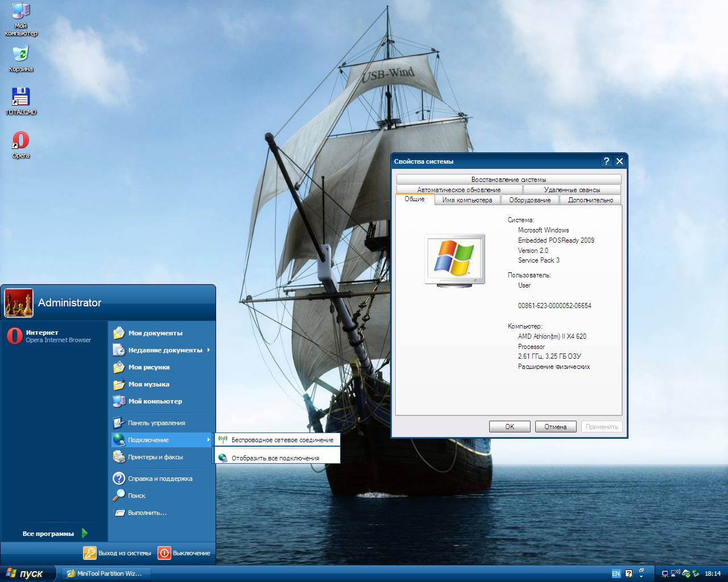Click the EN language indicator in tray

[x=616, y=573]
